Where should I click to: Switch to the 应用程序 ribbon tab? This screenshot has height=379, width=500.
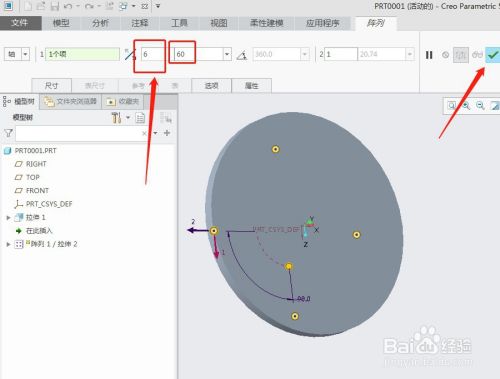pyautogui.click(x=323, y=23)
